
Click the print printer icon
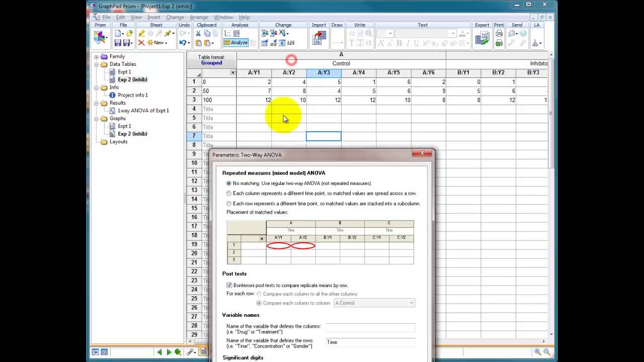(499, 33)
